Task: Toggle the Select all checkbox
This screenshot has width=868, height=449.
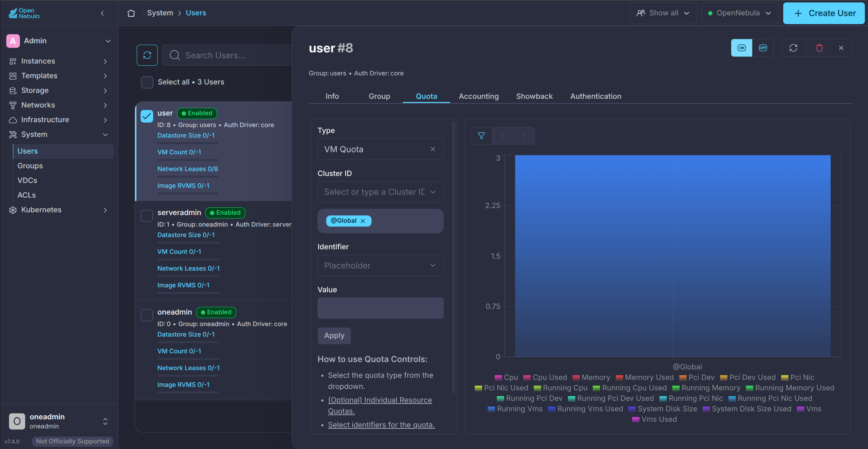Action: click(x=147, y=82)
